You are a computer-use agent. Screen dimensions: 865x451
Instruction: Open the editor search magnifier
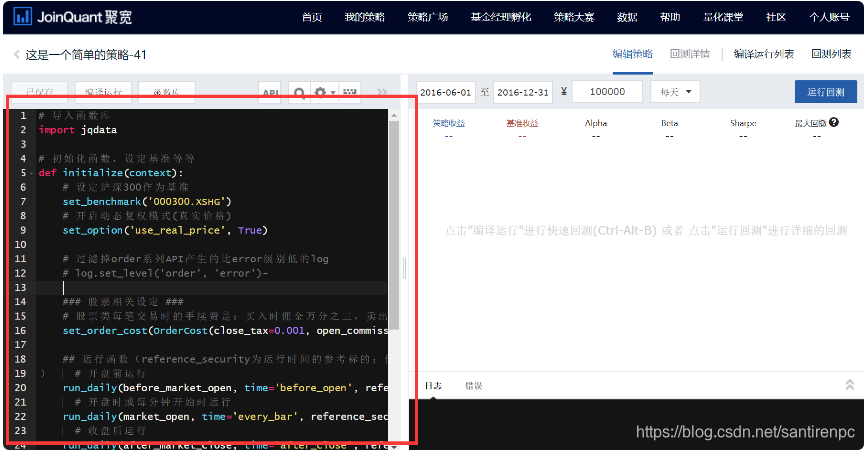(x=299, y=92)
